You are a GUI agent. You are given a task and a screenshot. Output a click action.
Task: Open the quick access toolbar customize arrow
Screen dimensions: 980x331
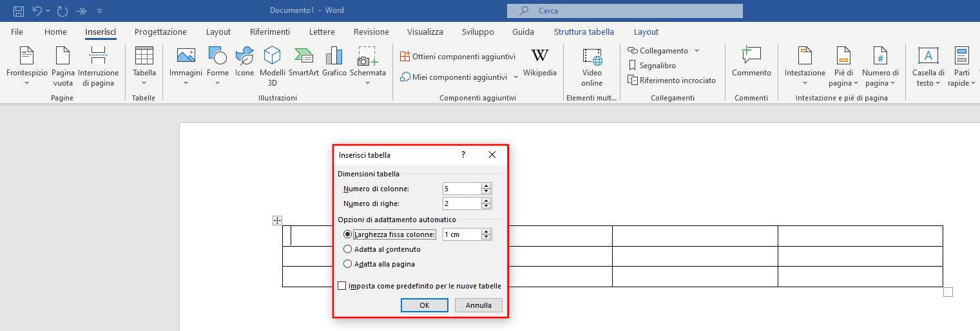tap(99, 11)
